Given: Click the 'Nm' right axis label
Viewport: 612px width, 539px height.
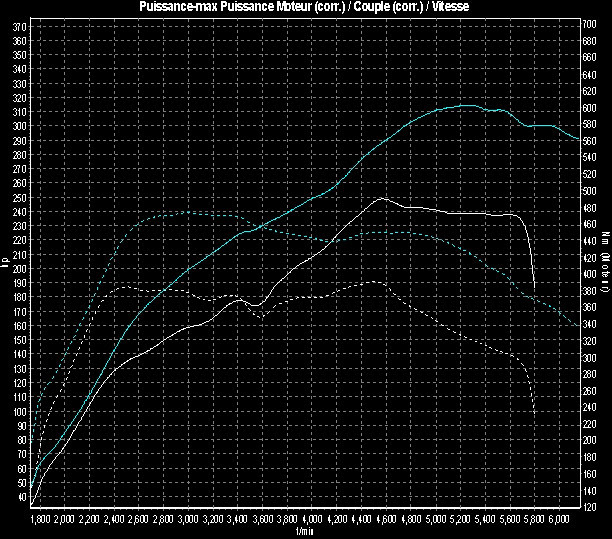Looking at the screenshot, I should point(605,236).
